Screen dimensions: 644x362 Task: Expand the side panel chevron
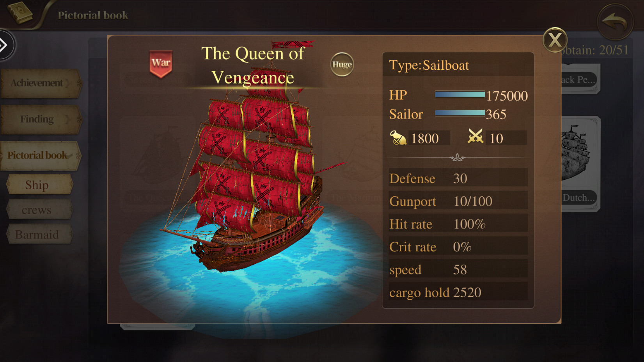click(5, 45)
